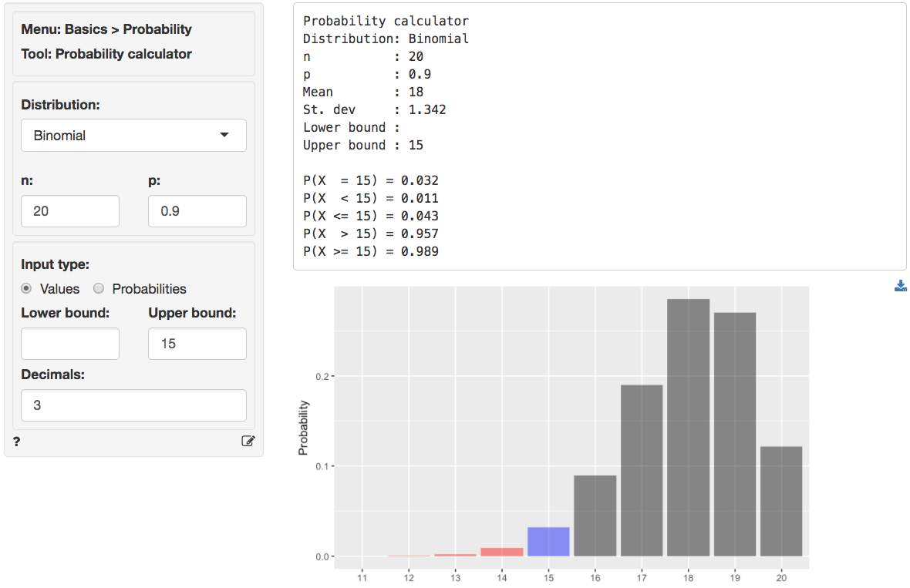Click the small red bar at 13
The width and height of the screenshot is (910, 588).
point(455,555)
